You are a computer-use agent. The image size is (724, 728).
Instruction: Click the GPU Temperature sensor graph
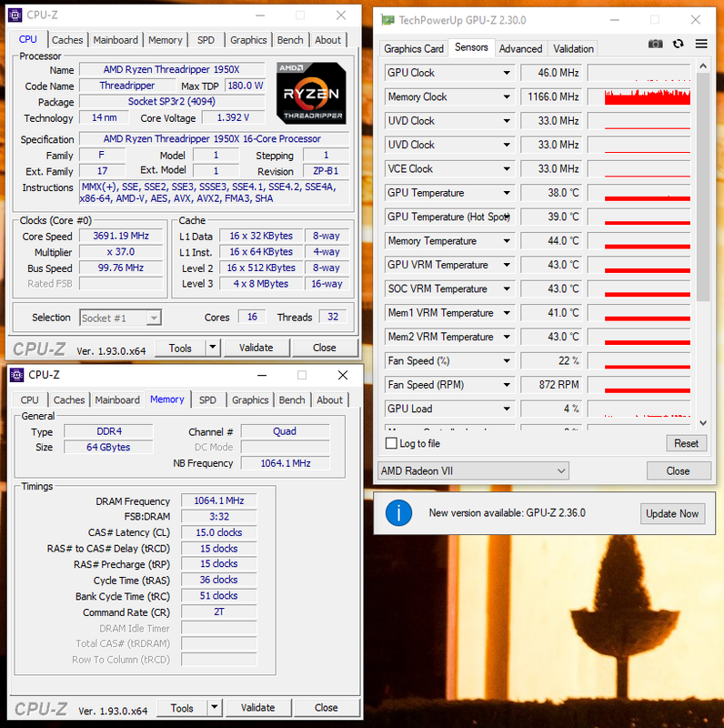[639, 193]
